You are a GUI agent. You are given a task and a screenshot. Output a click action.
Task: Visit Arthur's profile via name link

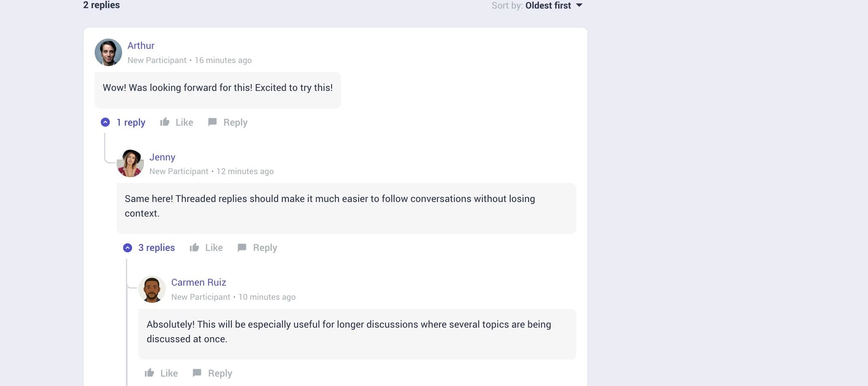(141, 45)
